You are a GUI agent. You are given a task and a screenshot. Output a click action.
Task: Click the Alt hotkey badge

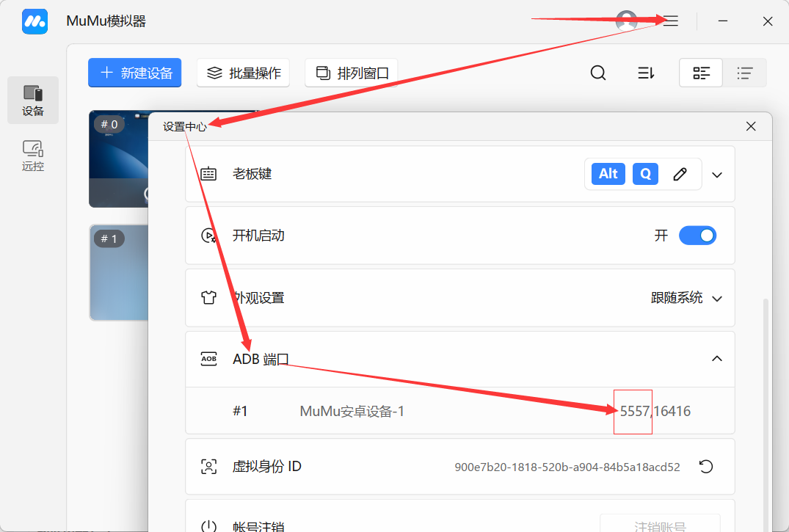pos(608,174)
